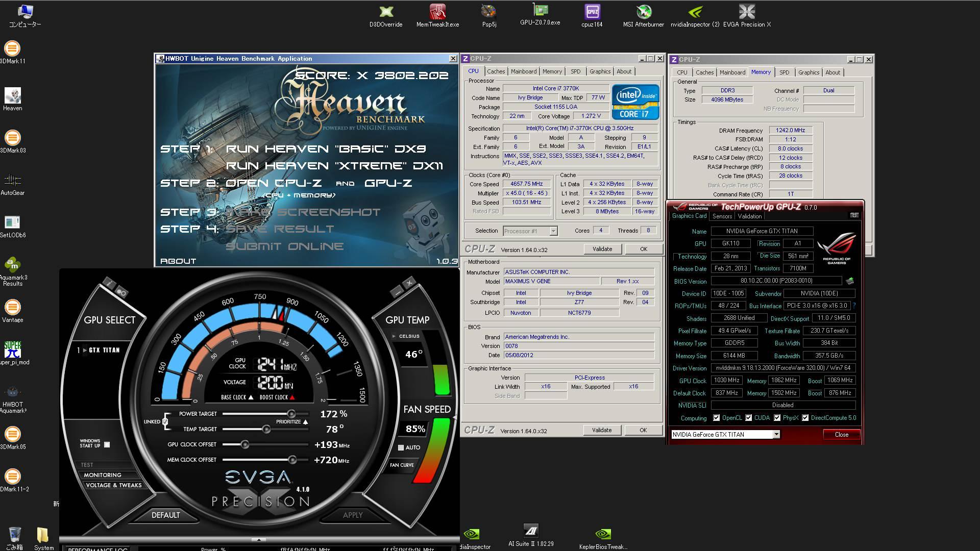This screenshot has width=980, height=551.
Task: Open VOLTAGE & TWEAKS in Precision
Action: point(114,485)
